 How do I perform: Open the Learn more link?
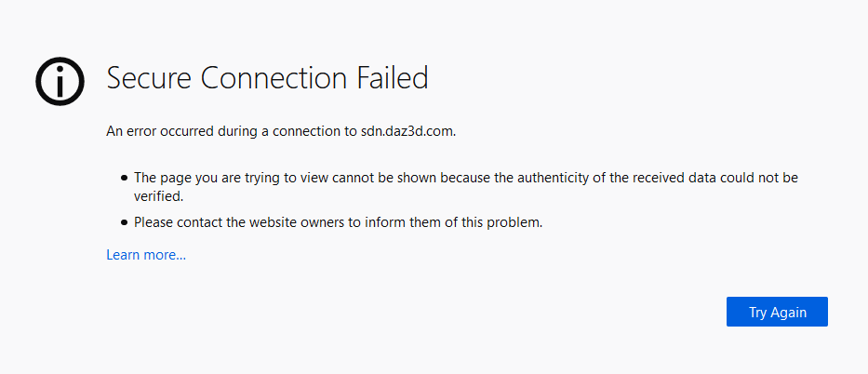[146, 255]
